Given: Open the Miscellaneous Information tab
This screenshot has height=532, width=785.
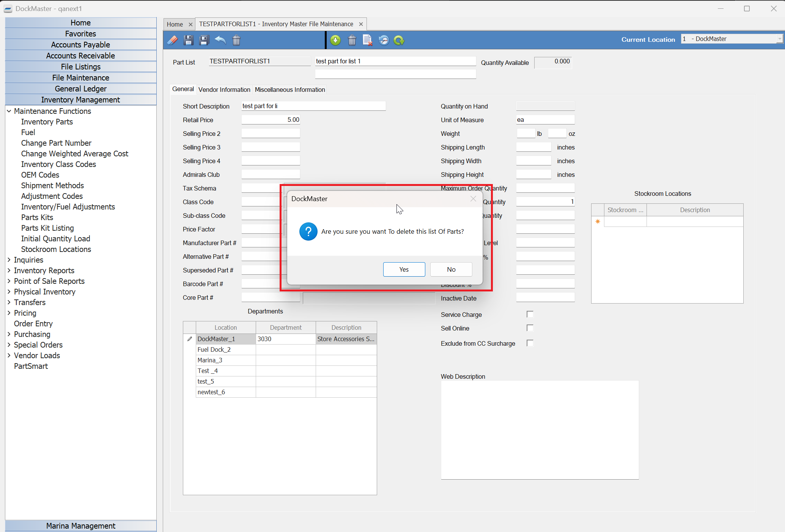Looking at the screenshot, I should [x=290, y=90].
